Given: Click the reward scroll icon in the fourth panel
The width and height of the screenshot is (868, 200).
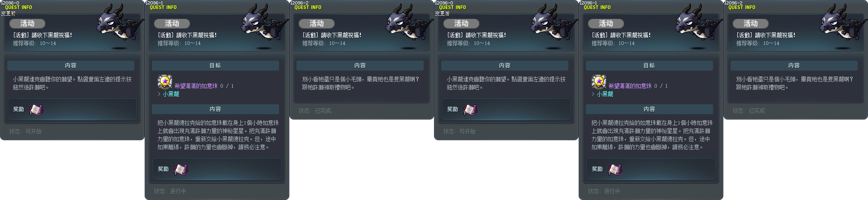Looking at the screenshot, I should point(470,110).
